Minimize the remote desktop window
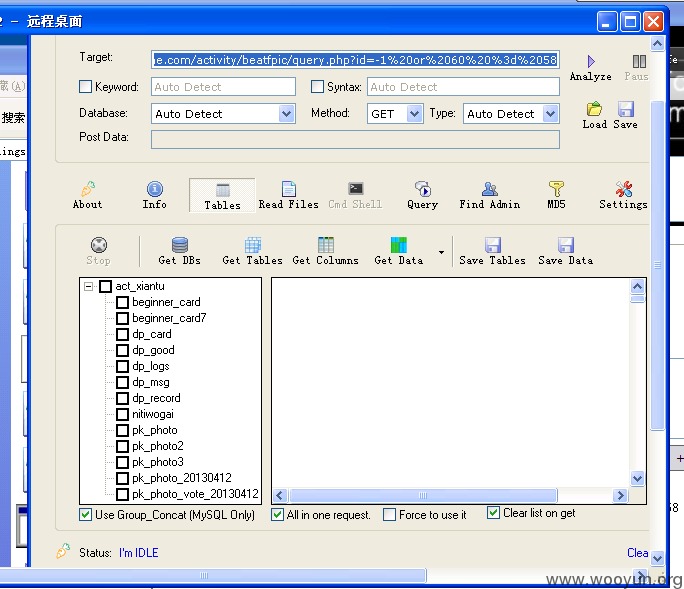This screenshot has height=589, width=684. pyautogui.click(x=607, y=21)
